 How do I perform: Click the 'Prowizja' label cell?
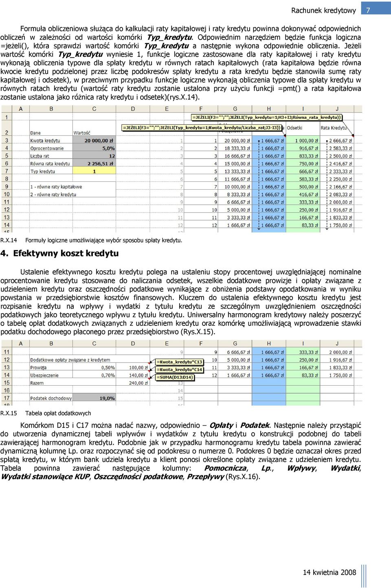(51, 367)
